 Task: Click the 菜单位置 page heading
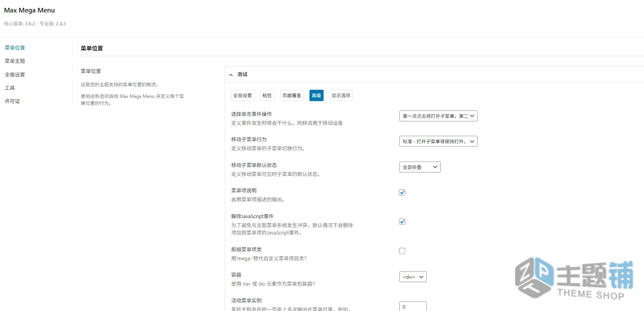pos(92,48)
